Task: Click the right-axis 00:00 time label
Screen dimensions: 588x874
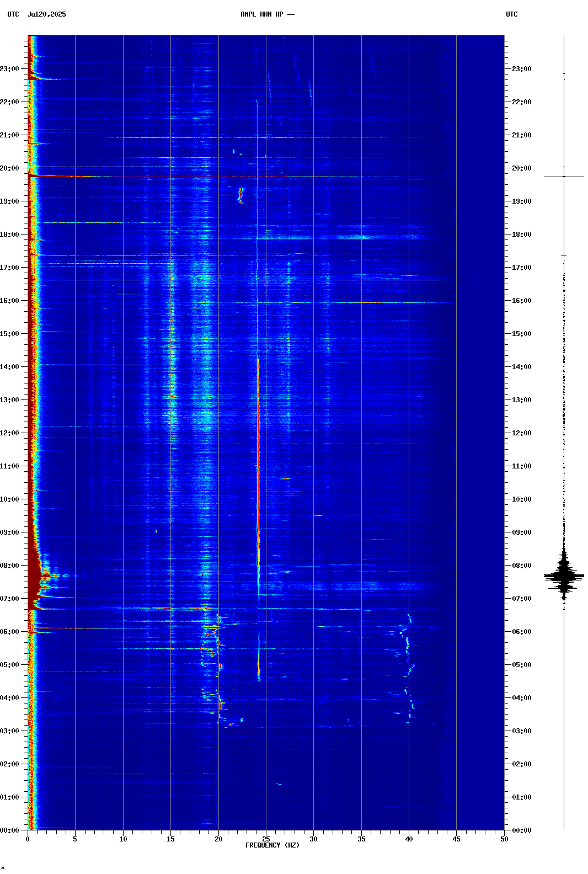Action: 522,830
